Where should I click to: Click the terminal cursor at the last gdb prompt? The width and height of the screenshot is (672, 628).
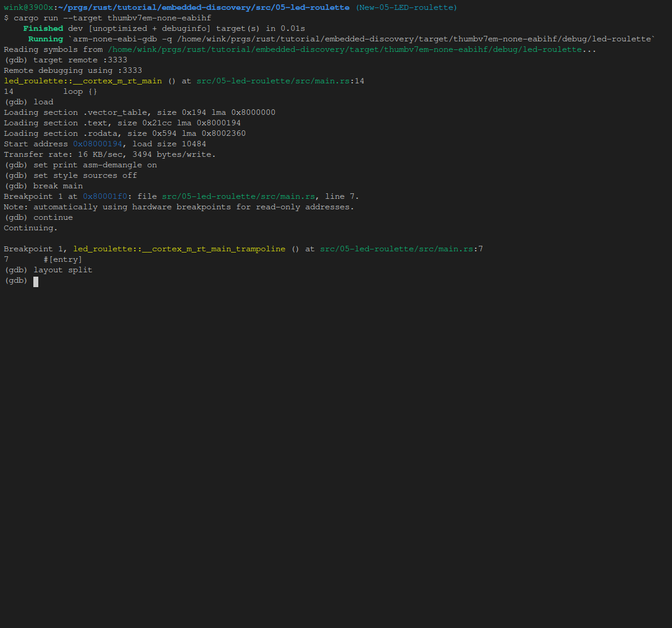click(36, 282)
